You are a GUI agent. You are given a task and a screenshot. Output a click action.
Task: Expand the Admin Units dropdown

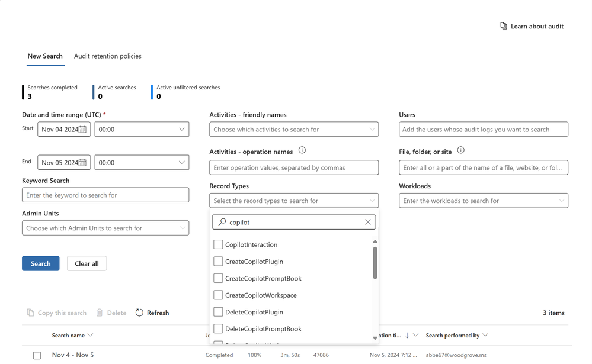point(105,228)
